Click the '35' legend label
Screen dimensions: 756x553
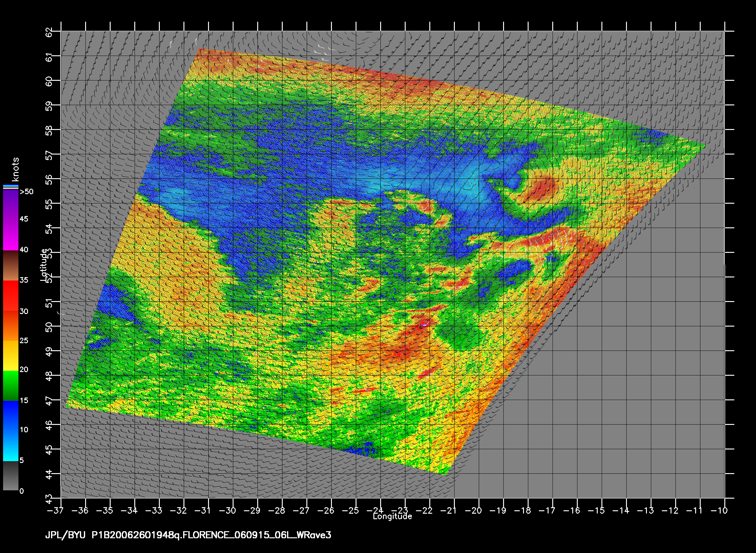coord(24,280)
